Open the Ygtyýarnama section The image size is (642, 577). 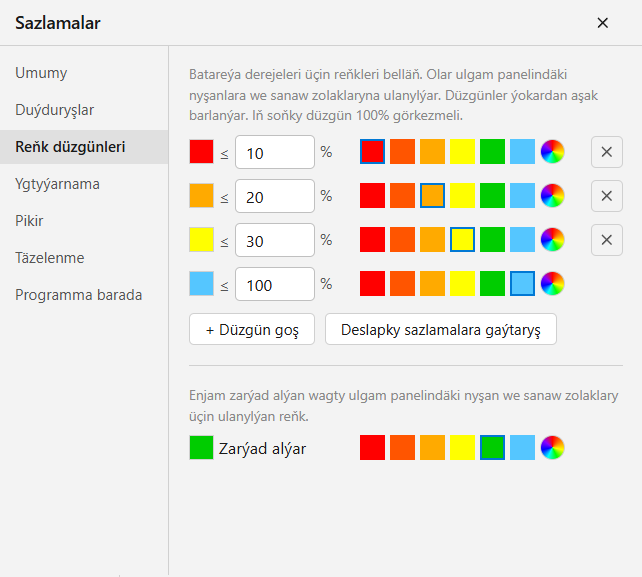84,184
